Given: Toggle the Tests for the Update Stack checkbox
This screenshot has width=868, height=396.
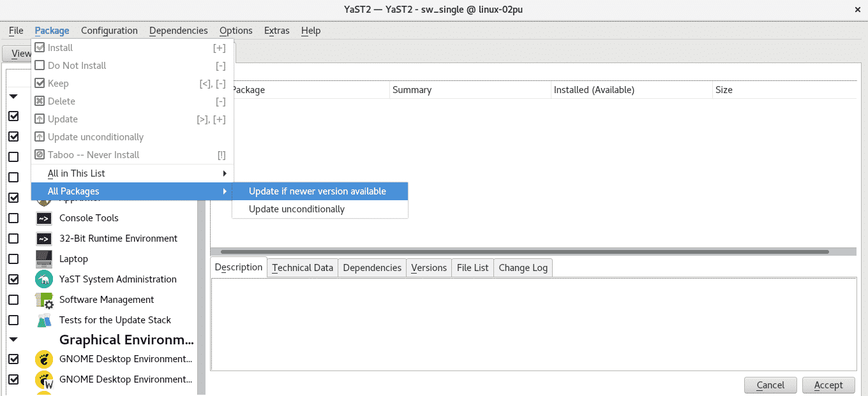Looking at the screenshot, I should (x=13, y=320).
